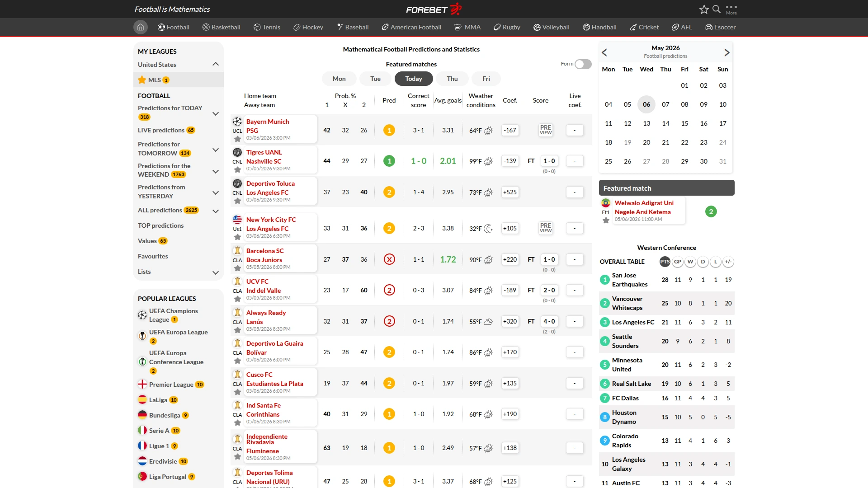868x488 pixels.
Task: Expand Predictions for TOMORROW
Action: point(216,150)
